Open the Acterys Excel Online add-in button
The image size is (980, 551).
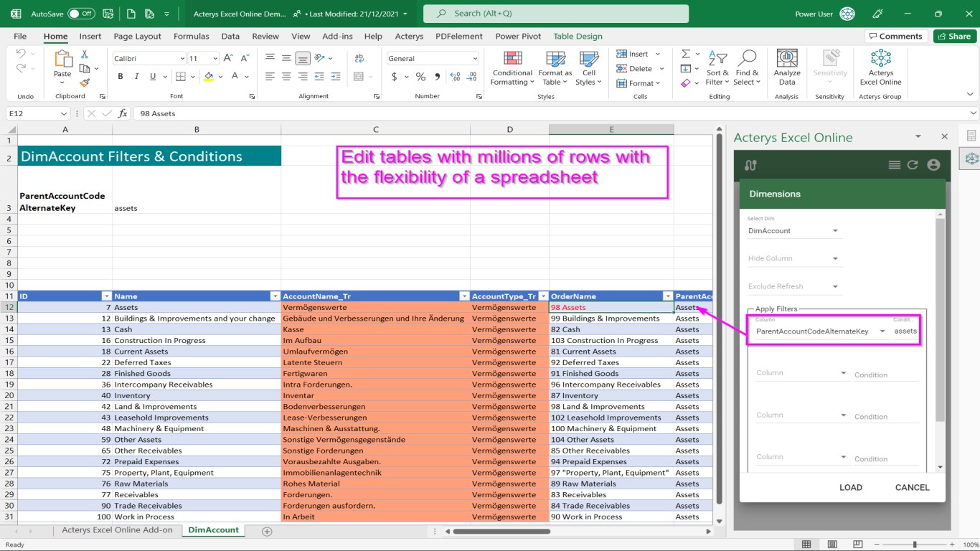point(880,69)
